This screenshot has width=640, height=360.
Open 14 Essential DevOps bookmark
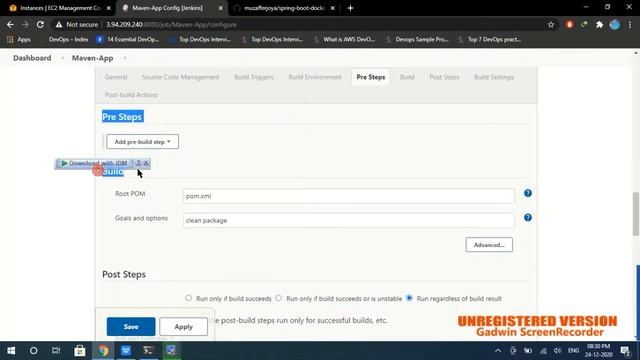click(x=128, y=40)
